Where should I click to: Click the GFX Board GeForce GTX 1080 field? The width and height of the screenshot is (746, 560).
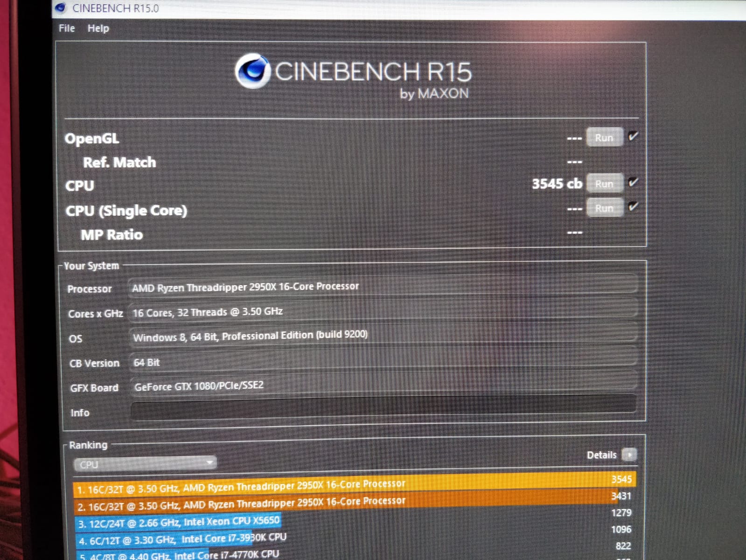click(x=383, y=385)
